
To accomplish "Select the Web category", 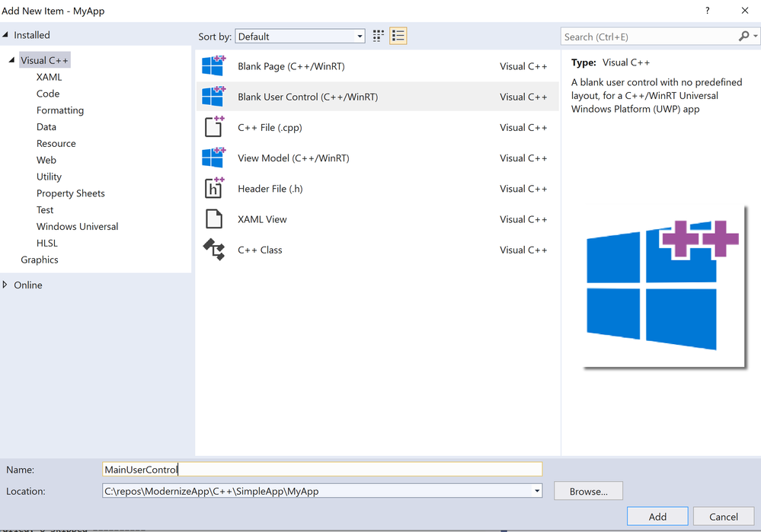I will (46, 160).
